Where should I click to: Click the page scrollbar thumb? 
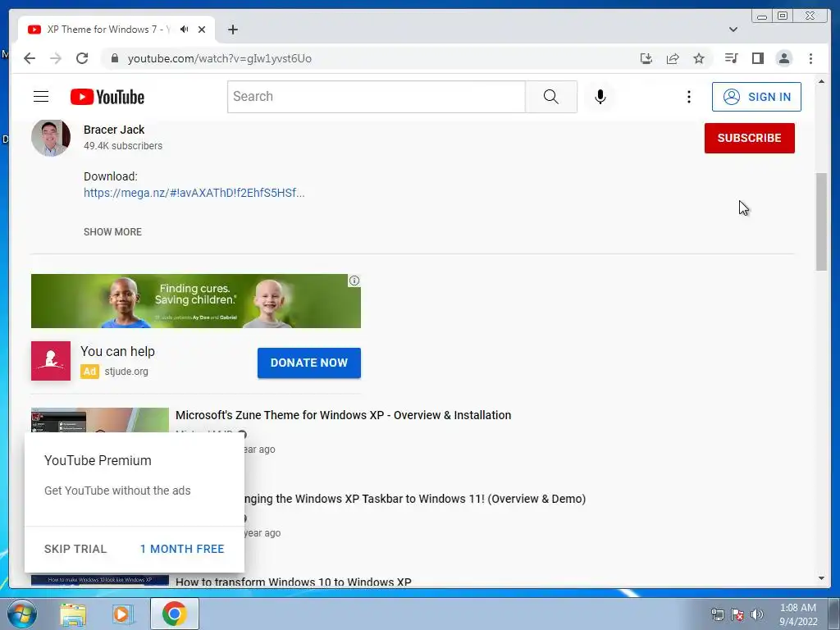coord(821,221)
